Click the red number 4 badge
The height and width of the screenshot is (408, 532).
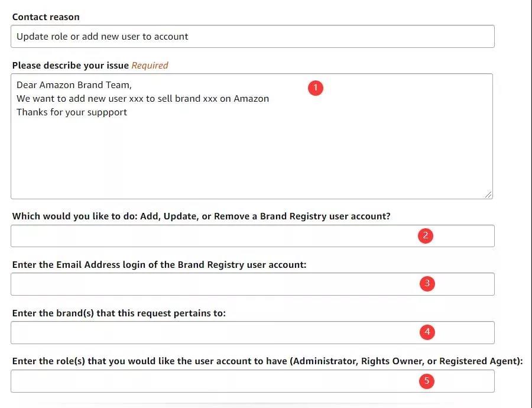click(x=427, y=332)
